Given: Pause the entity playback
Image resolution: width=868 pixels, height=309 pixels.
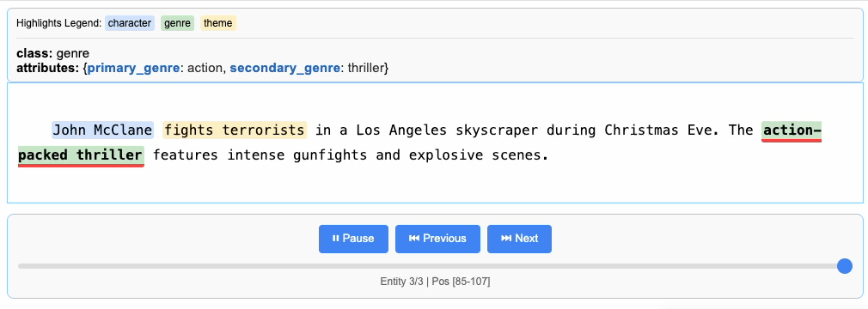Looking at the screenshot, I should 353,239.
